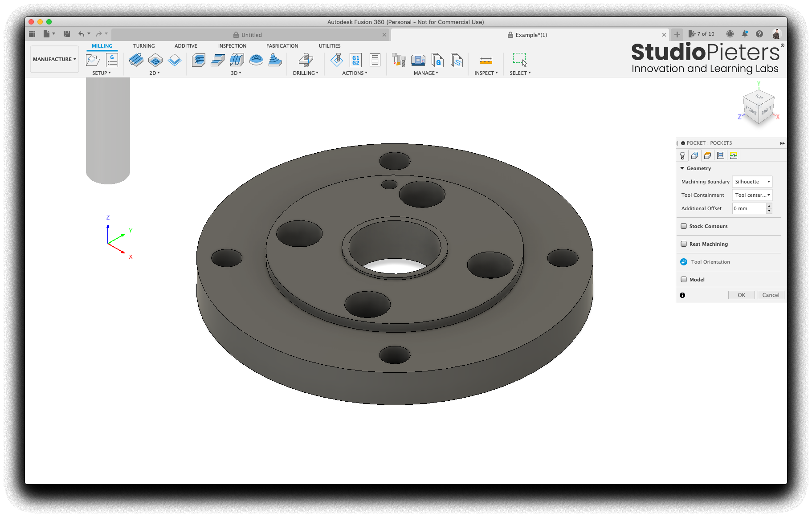Click the Save disk icon
812x517 pixels.
pyautogui.click(x=67, y=34)
